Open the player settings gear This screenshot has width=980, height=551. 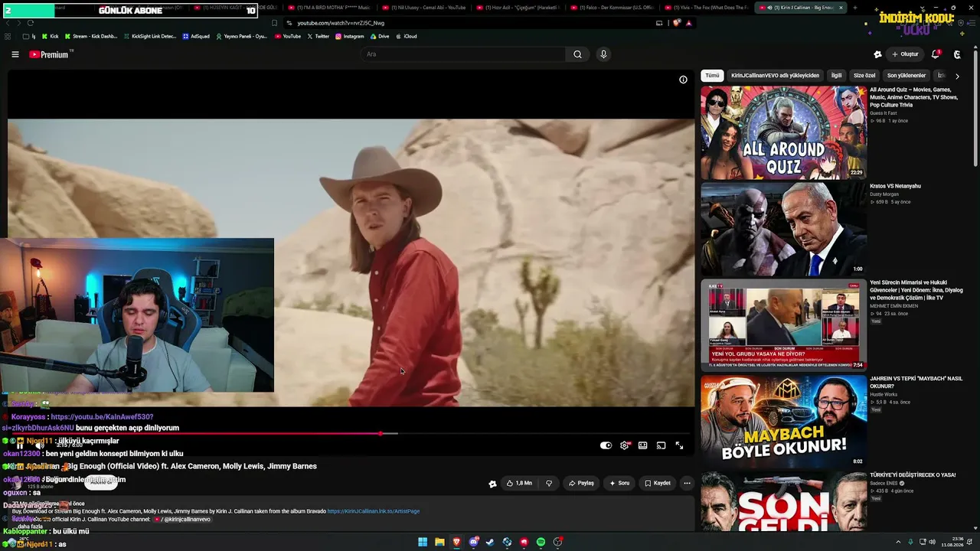click(x=625, y=445)
